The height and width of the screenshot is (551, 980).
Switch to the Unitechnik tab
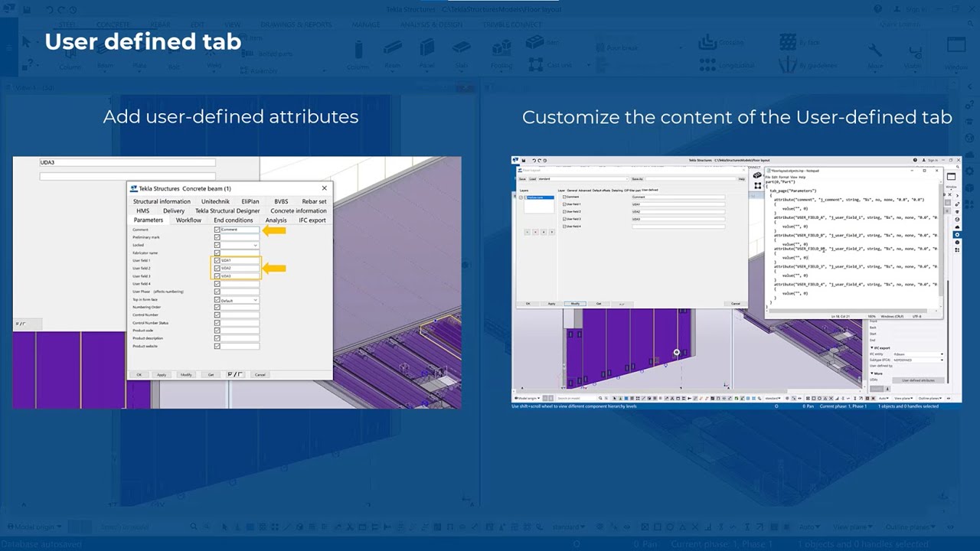coord(215,201)
